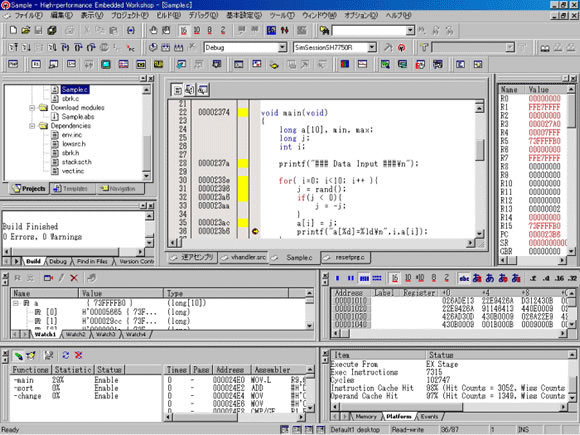Click the Step In debug icon
Viewport: 580px width, 435px height.
[x=65, y=47]
